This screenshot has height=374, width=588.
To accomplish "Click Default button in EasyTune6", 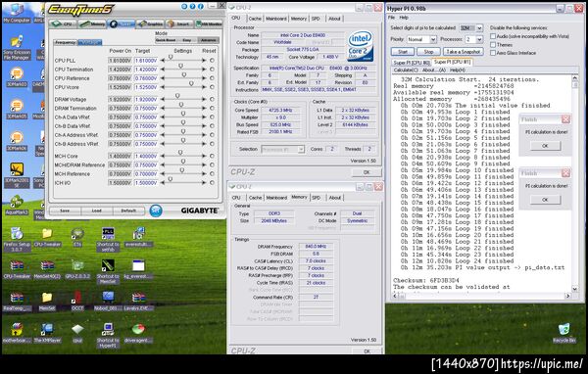I will (128, 210).
